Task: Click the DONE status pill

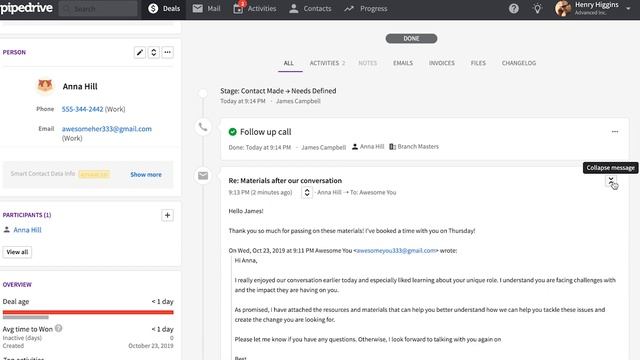Action: pyautogui.click(x=411, y=38)
